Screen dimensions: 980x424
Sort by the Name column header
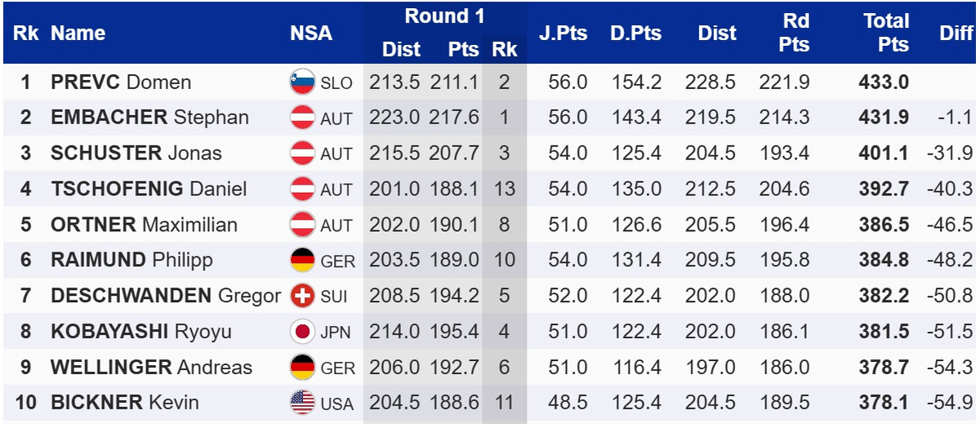tap(78, 33)
